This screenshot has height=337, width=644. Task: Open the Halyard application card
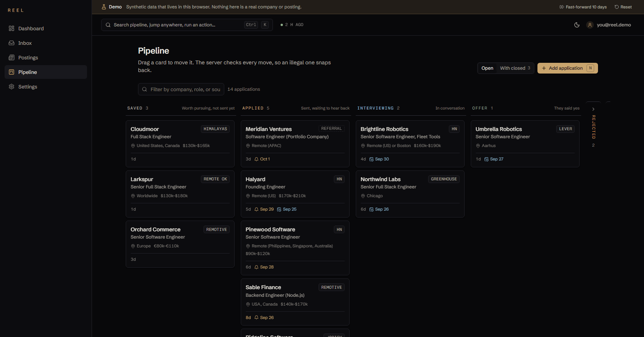pyautogui.click(x=295, y=194)
